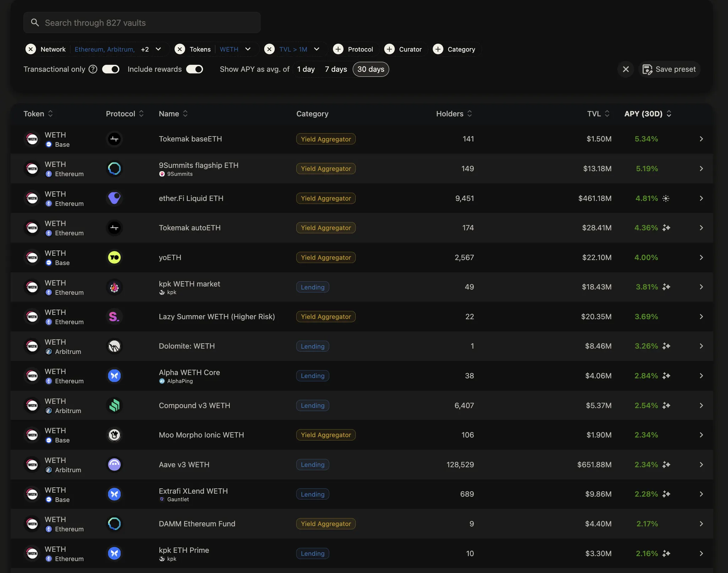The height and width of the screenshot is (573, 728).
Task: Select the 7 days APY average
Action: pyautogui.click(x=336, y=69)
